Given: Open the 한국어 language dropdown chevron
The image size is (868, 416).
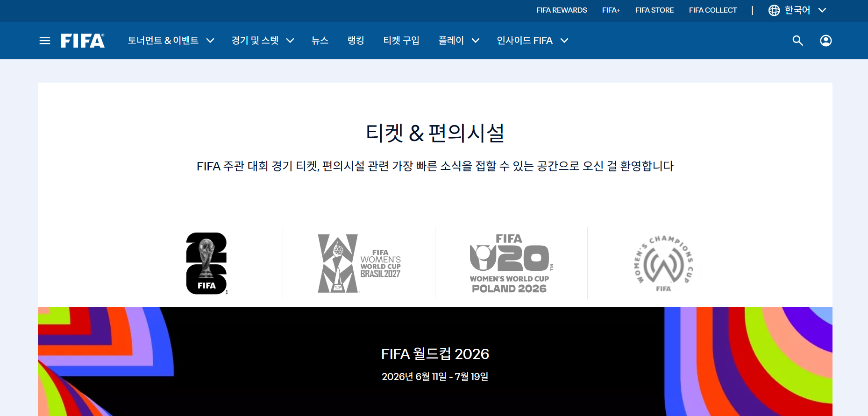Looking at the screenshot, I should pos(822,10).
